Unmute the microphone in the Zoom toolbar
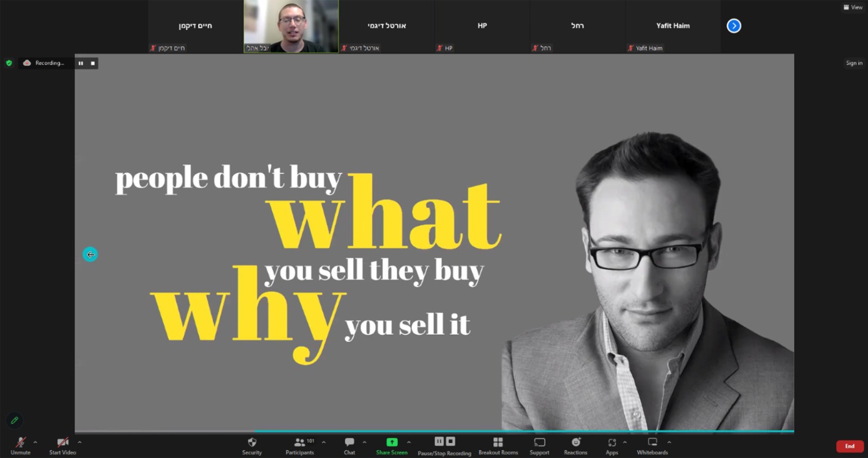This screenshot has height=458, width=868. pyautogui.click(x=21, y=446)
